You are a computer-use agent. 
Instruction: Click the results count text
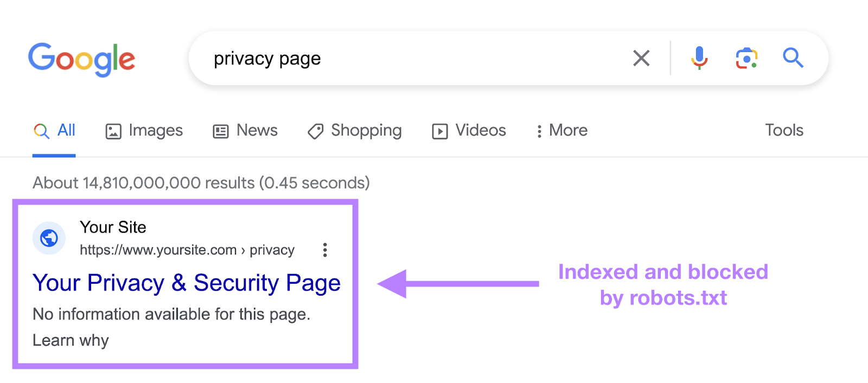(x=201, y=183)
